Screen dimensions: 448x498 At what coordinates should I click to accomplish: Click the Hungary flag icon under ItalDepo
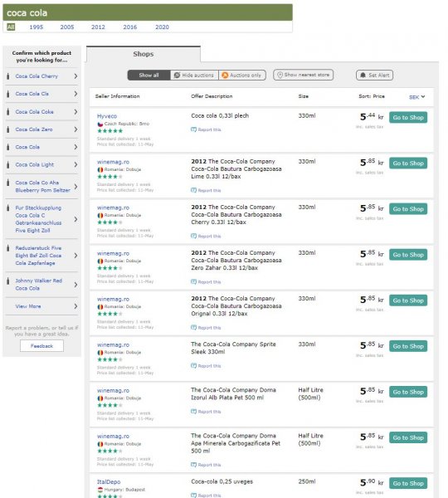(x=100, y=490)
